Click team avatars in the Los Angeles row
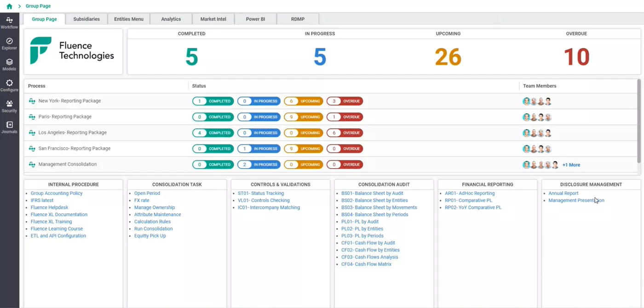The image size is (644, 308). tap(537, 133)
